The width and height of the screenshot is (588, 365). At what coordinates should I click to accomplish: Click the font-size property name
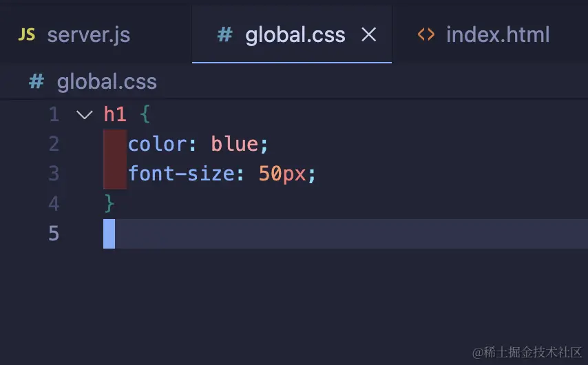tap(182, 174)
